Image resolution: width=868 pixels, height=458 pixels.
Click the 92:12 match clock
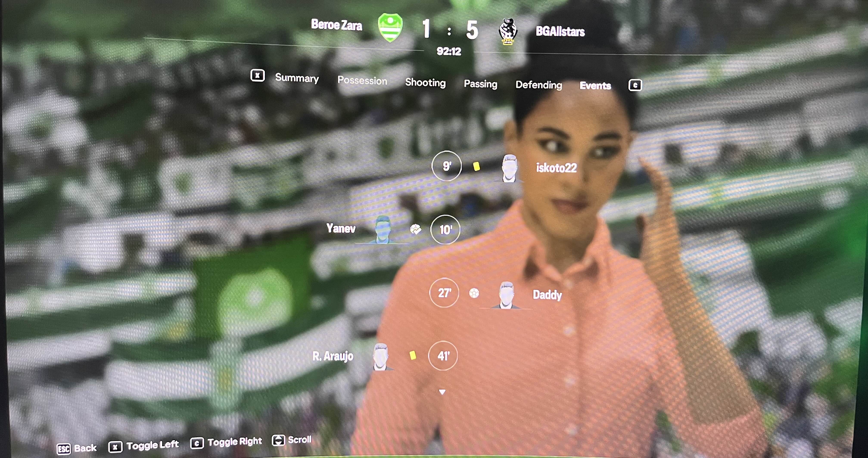coord(448,51)
